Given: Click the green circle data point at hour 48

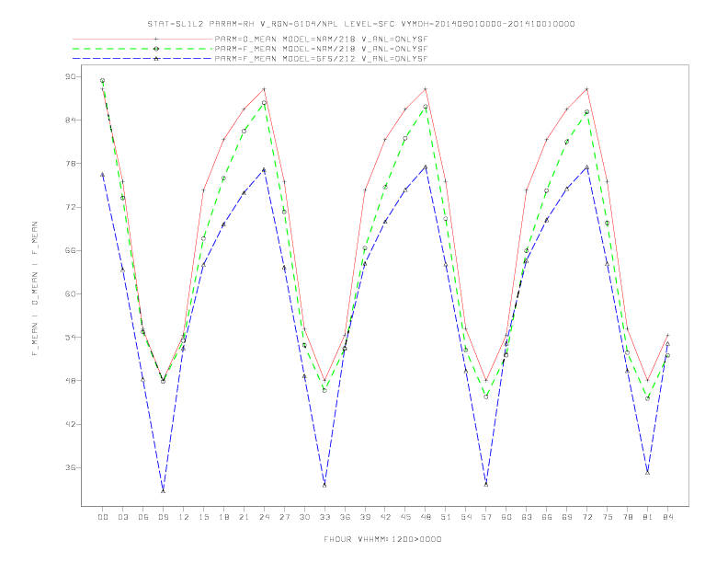Looking at the screenshot, I should pyautogui.click(x=426, y=107).
